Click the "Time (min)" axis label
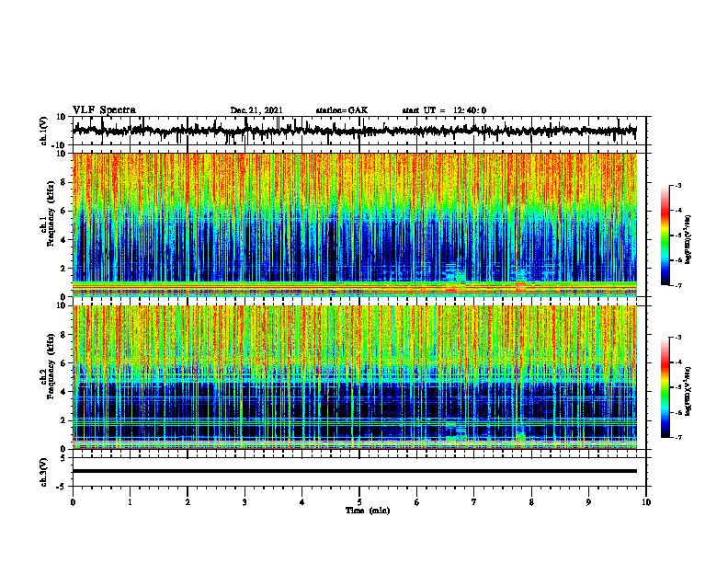 pyautogui.click(x=368, y=511)
